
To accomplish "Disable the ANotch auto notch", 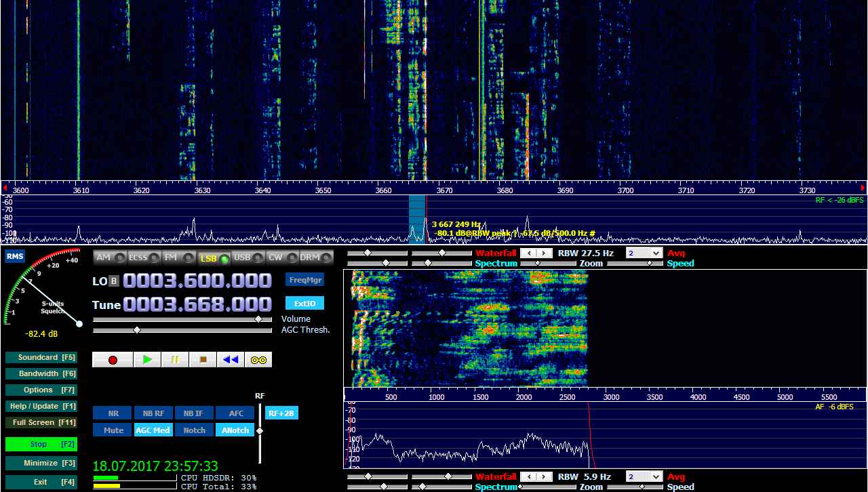I will [x=235, y=430].
